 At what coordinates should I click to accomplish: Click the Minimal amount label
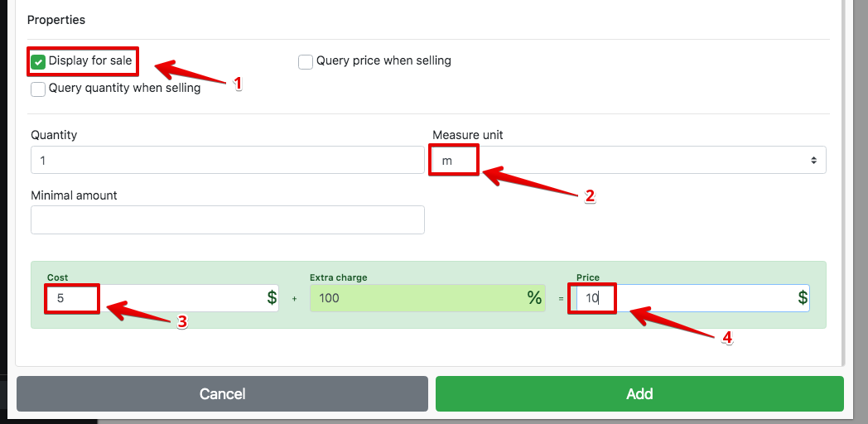74,195
